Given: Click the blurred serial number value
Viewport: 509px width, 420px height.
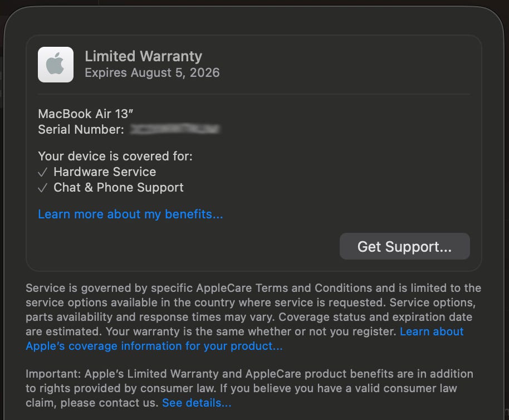Looking at the screenshot, I should pos(175,130).
